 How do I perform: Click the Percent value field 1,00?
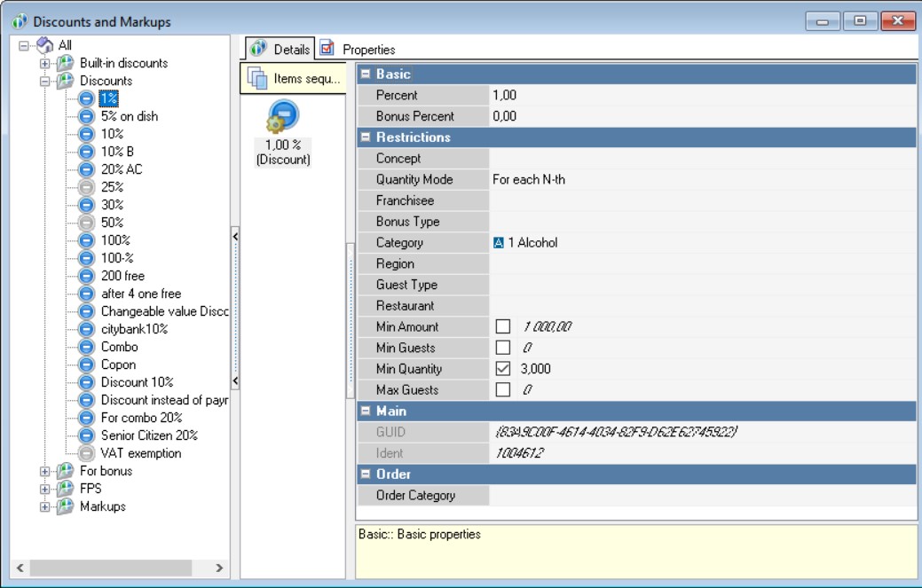pos(701,95)
